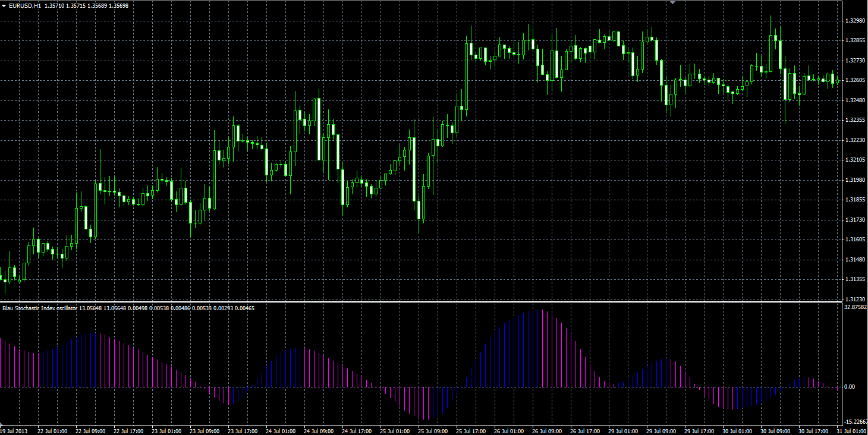868x435 pixels.
Task: Click the 22 Jul 01:00 time label
Action: click(x=52, y=431)
